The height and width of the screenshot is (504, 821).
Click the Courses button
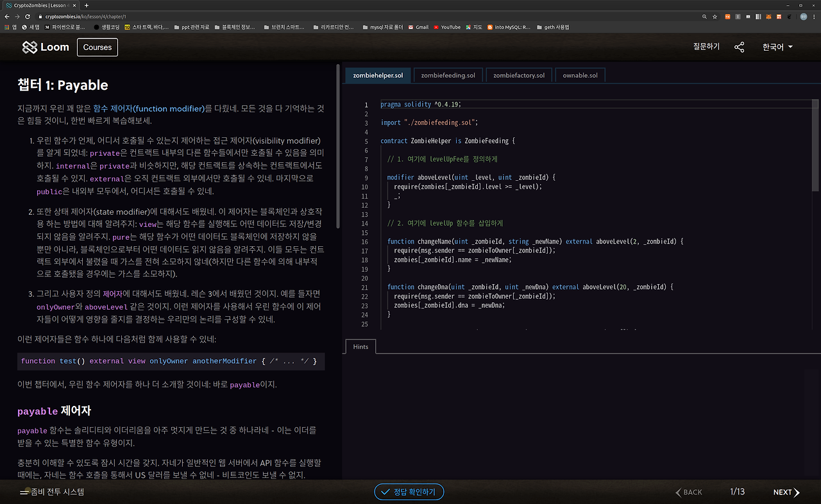pos(97,47)
